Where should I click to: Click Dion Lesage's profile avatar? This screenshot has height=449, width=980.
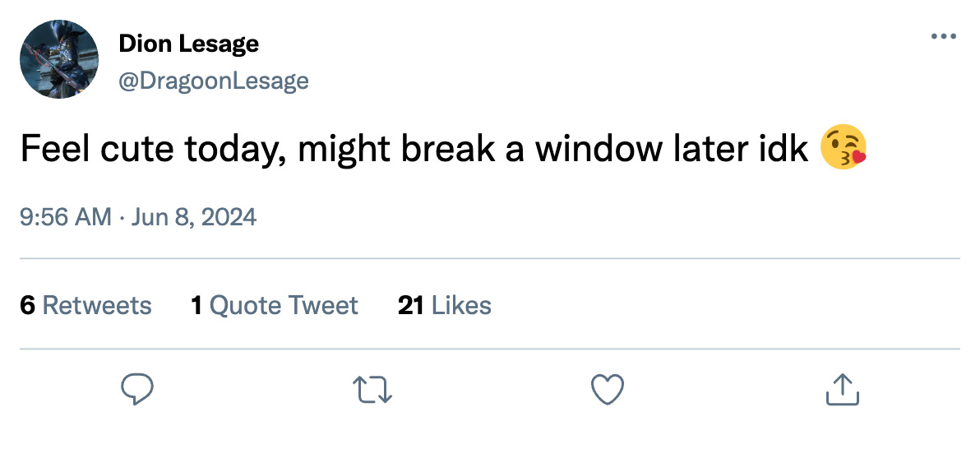pyautogui.click(x=58, y=60)
